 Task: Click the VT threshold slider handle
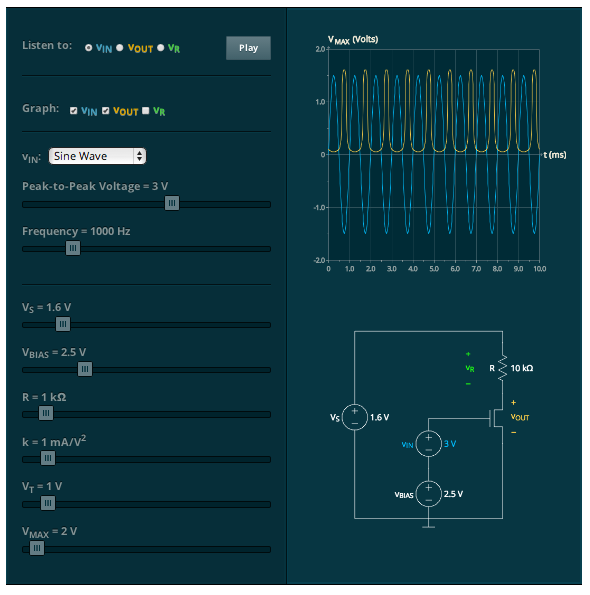pyautogui.click(x=48, y=504)
